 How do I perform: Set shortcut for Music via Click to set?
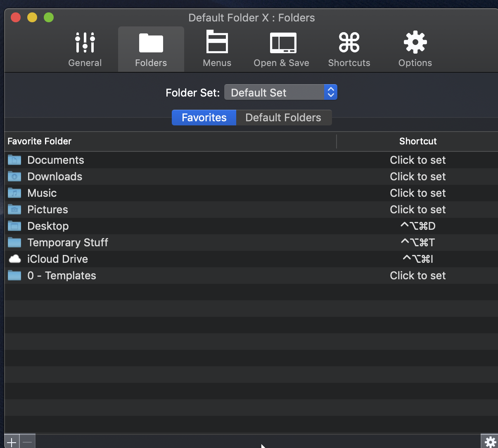[418, 193]
